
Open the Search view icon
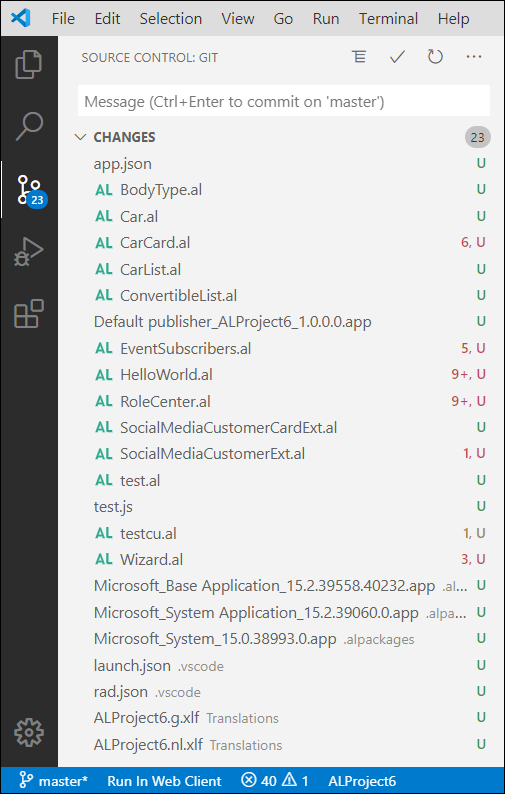tap(29, 126)
